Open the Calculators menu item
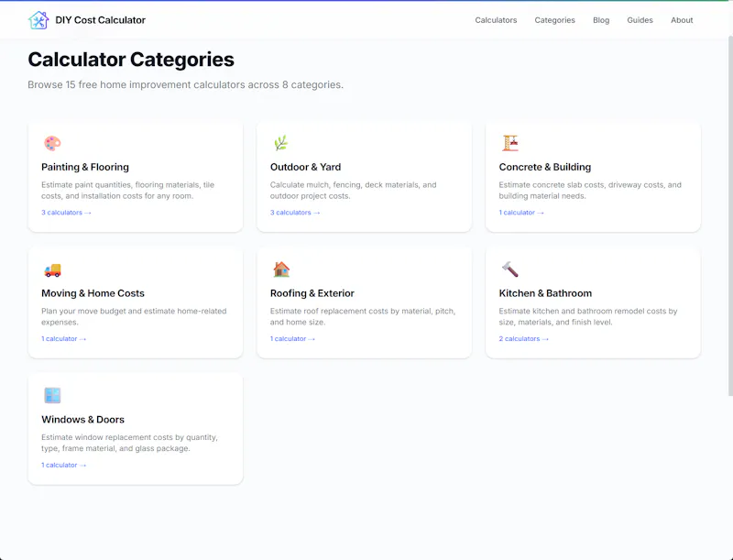 click(496, 20)
